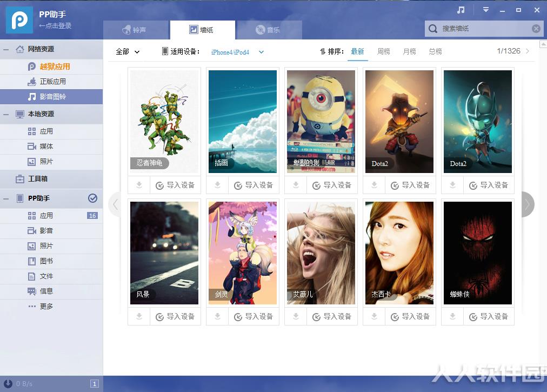
Task: Open the music note icon in title bar
Action: [x=461, y=10]
